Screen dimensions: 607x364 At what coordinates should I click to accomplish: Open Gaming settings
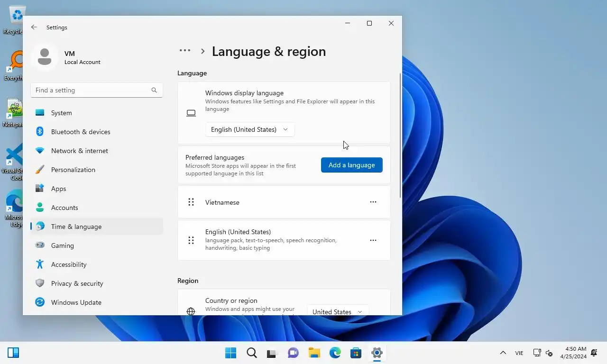tap(97, 246)
